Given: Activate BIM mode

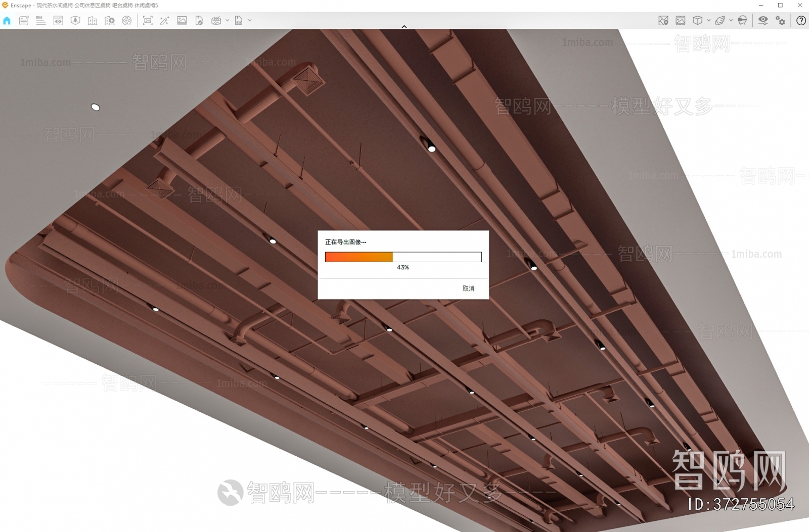Looking at the screenshot, I should click(x=41, y=21).
